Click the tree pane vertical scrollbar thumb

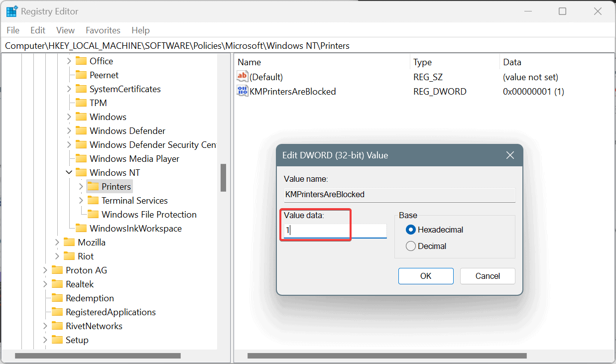coord(224,178)
